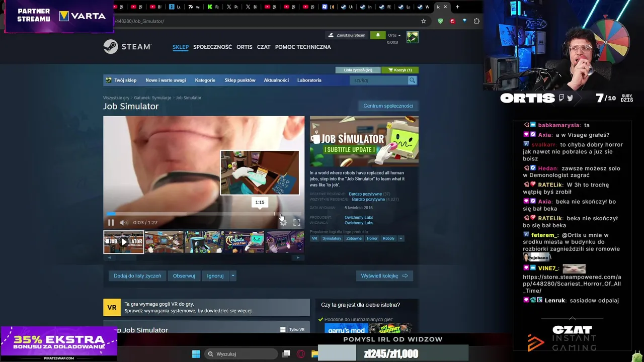
Task: Click the Ignoruj button
Action: coord(215,276)
